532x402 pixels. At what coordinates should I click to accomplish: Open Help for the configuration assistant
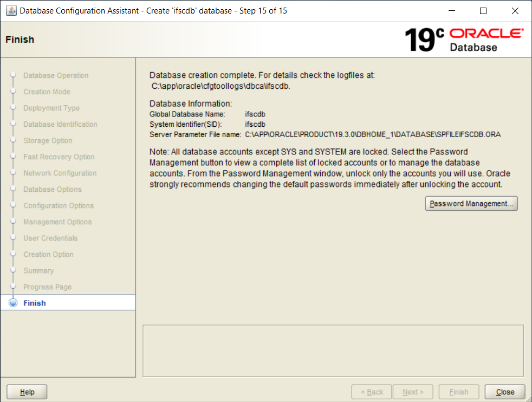[27, 392]
